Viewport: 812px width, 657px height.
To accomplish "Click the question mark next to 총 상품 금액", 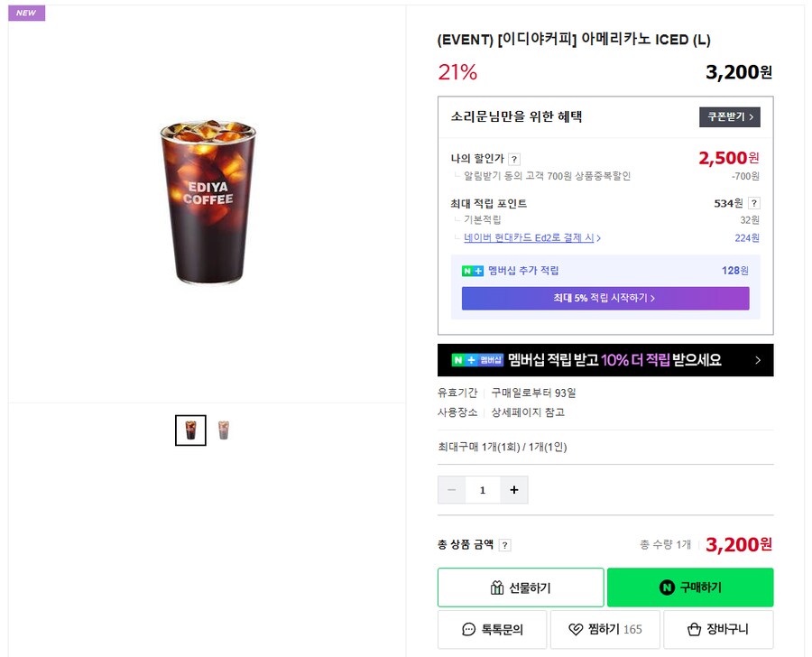I will click(x=503, y=544).
